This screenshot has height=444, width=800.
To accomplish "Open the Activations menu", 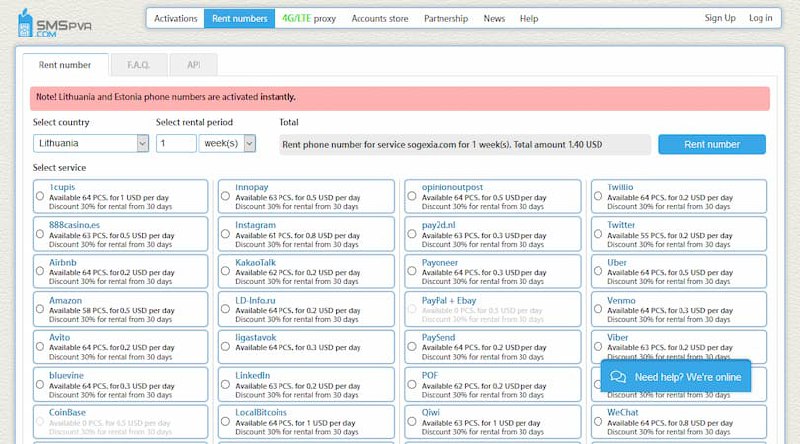I will coord(176,18).
